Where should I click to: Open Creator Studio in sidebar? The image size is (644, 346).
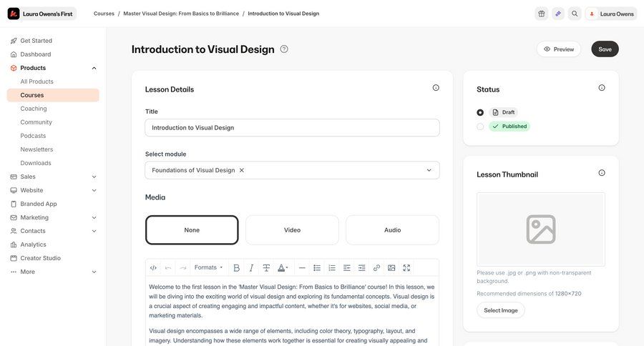click(41, 258)
